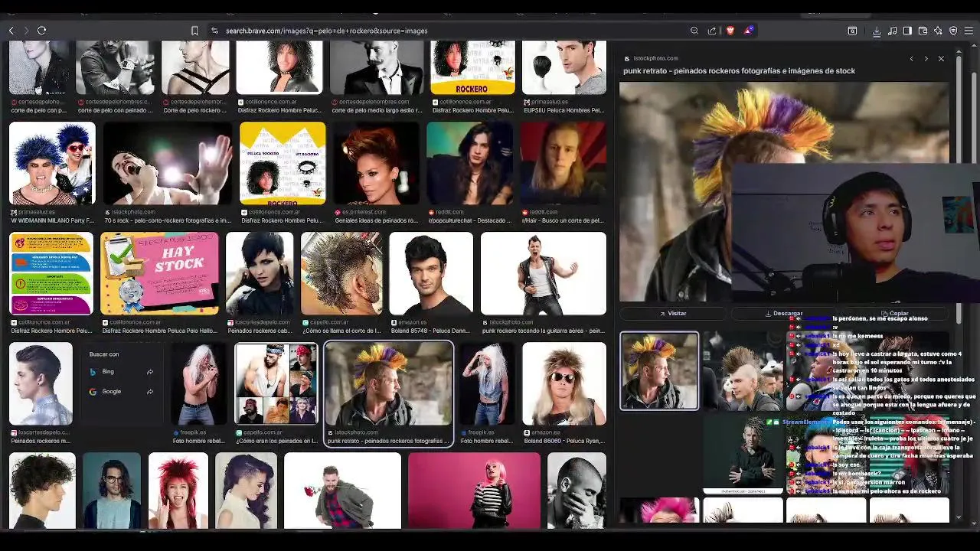Open the blue afro wig WIDMANN MILANO image
The height and width of the screenshot is (551, 980).
click(x=52, y=163)
